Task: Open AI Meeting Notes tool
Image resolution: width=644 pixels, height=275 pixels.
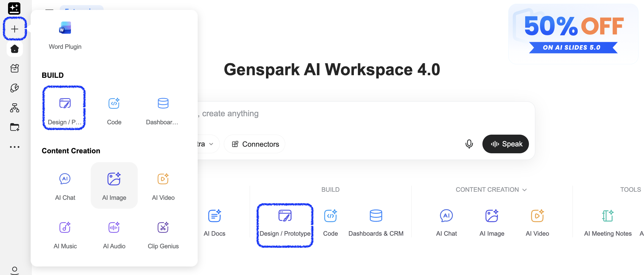Action: coord(608,223)
